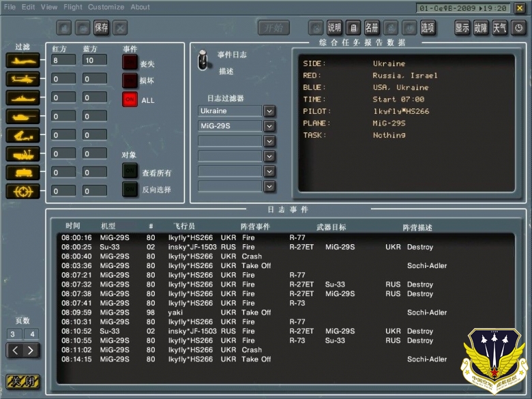Click the 名册 roster toolbar button
Image resolution: width=532 pixels, height=399 pixels.
[x=372, y=28]
